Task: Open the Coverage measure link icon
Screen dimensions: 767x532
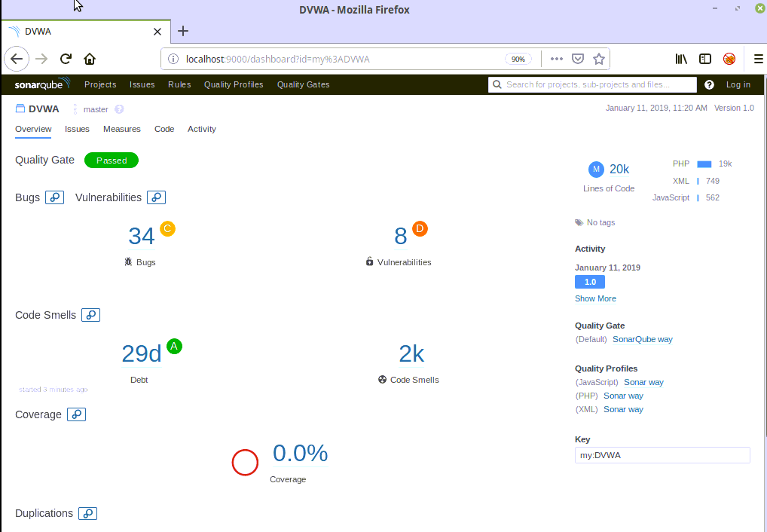Action: point(76,414)
